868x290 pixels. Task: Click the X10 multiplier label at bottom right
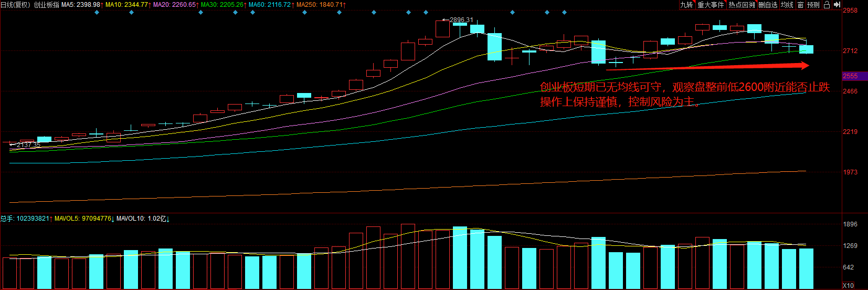(x=848, y=286)
